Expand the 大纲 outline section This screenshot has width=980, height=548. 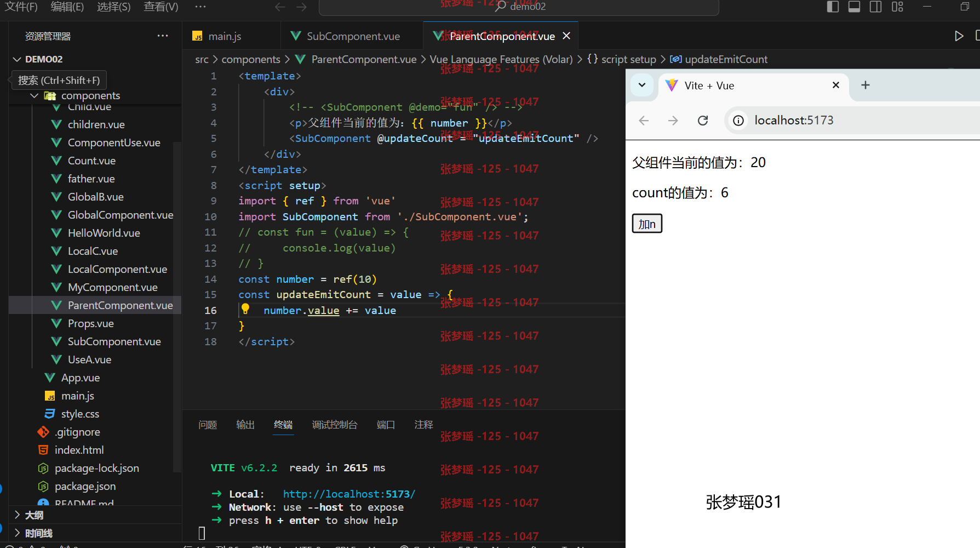[95, 515]
